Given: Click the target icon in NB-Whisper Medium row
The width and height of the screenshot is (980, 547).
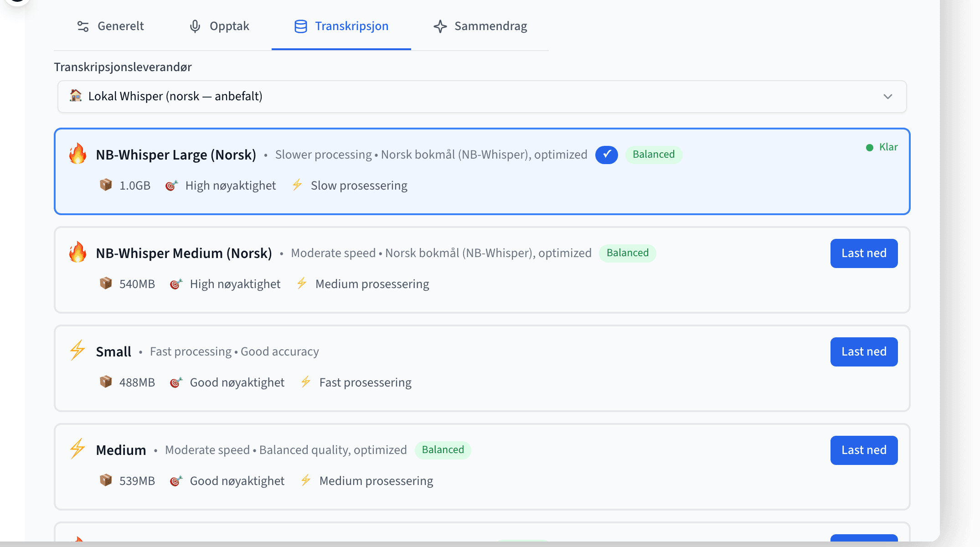Looking at the screenshot, I should (176, 284).
